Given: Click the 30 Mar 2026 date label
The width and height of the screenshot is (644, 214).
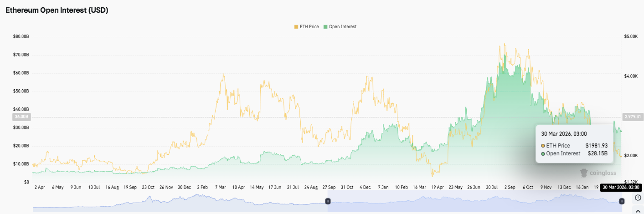Looking at the screenshot, I should [621, 187].
